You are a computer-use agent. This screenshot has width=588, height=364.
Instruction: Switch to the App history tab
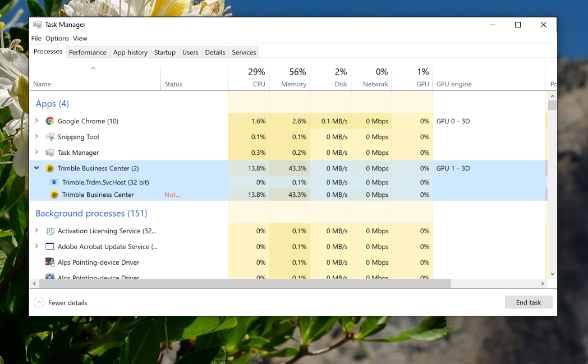[130, 53]
